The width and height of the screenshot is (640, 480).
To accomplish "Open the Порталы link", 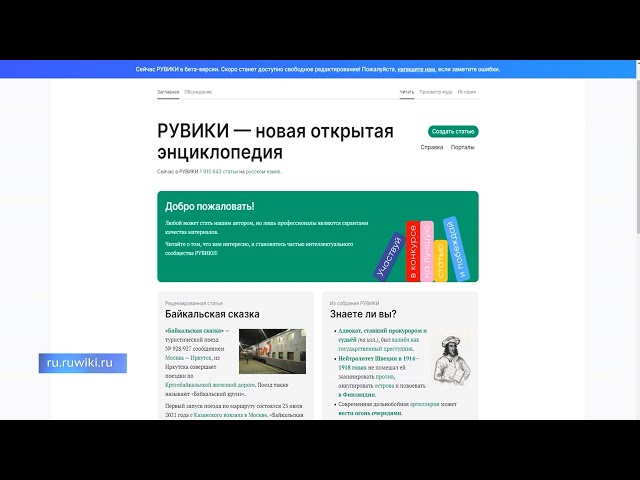I will (x=462, y=147).
